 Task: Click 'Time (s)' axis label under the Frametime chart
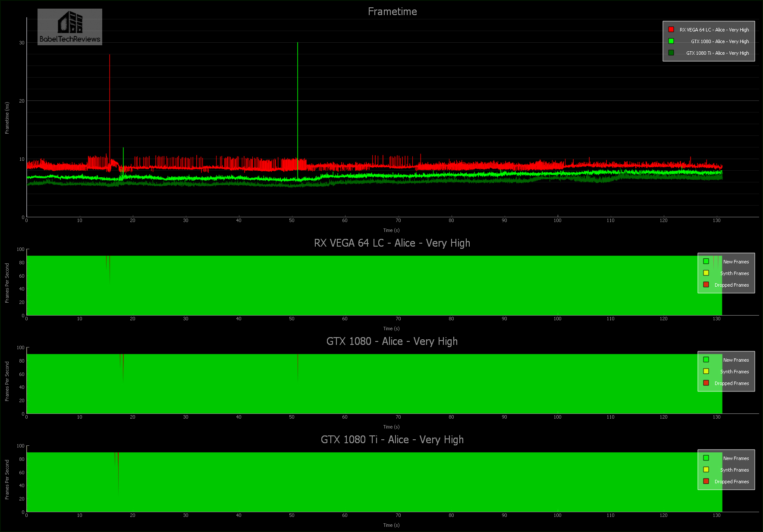pyautogui.click(x=391, y=230)
